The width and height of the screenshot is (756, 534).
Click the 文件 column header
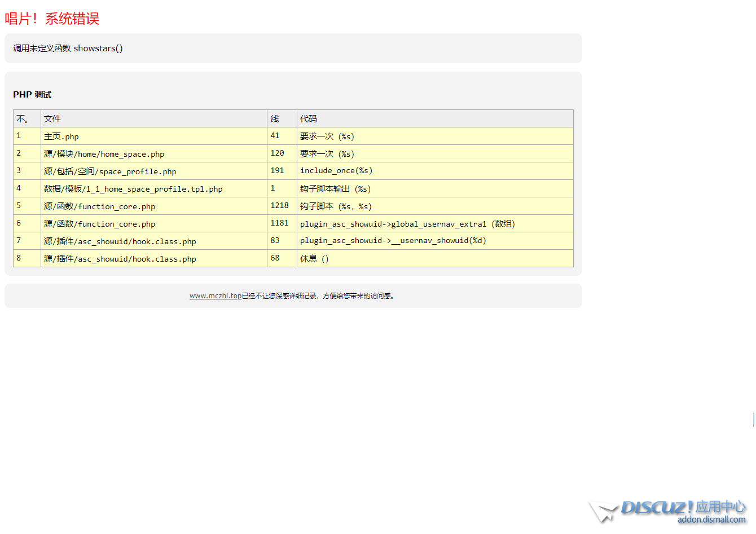pyautogui.click(x=154, y=118)
